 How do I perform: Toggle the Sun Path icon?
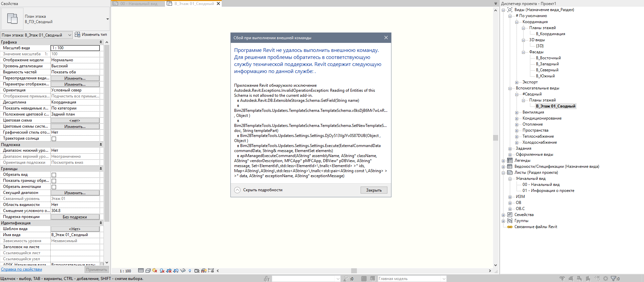[155, 271]
